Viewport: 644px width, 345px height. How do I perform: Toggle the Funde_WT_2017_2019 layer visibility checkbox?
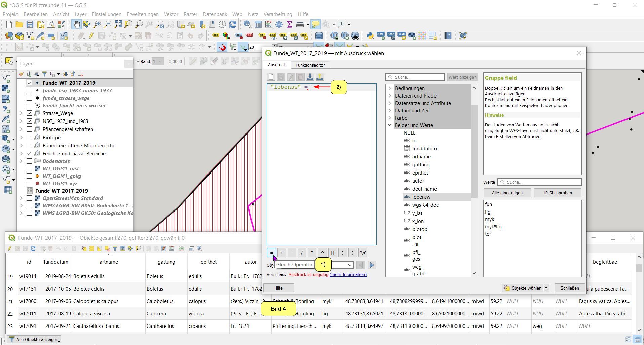point(29,83)
